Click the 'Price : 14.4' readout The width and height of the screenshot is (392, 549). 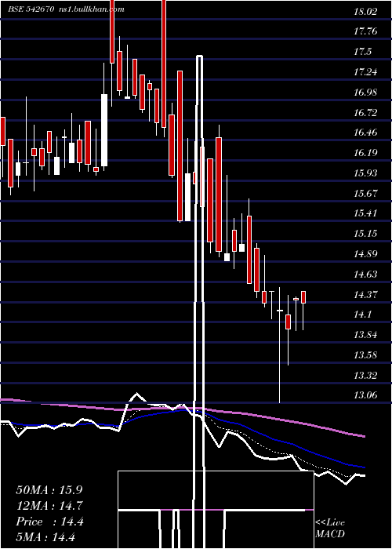[49, 522]
